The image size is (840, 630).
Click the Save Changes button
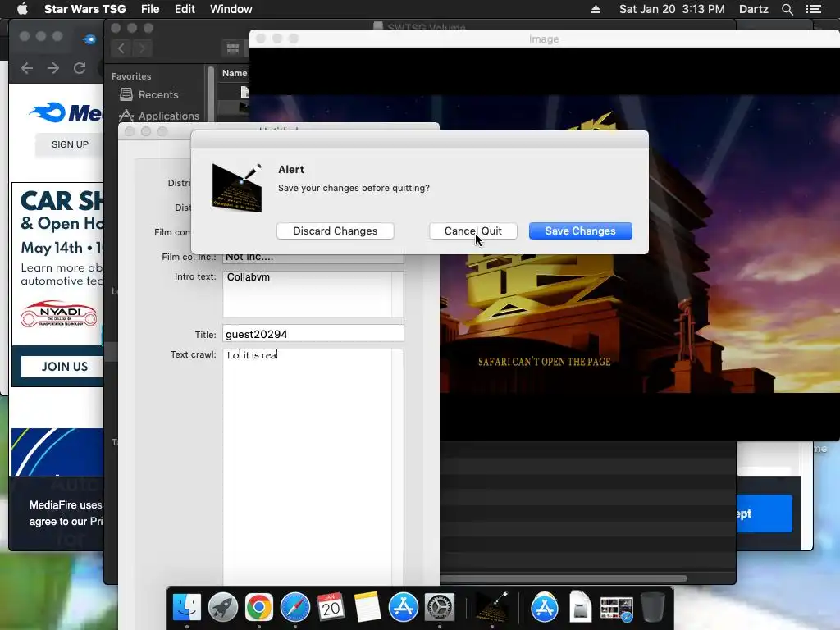pos(580,231)
